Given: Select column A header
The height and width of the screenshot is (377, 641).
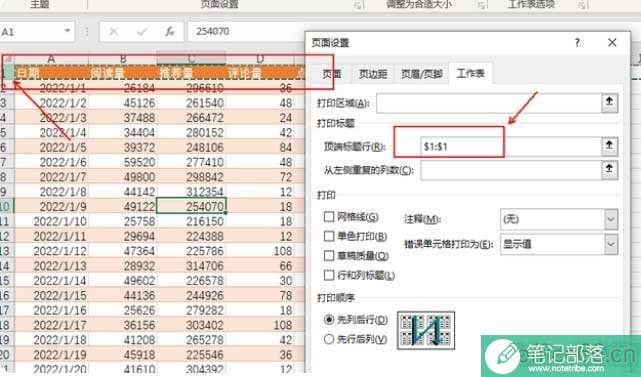Looking at the screenshot, I should (x=51, y=60).
